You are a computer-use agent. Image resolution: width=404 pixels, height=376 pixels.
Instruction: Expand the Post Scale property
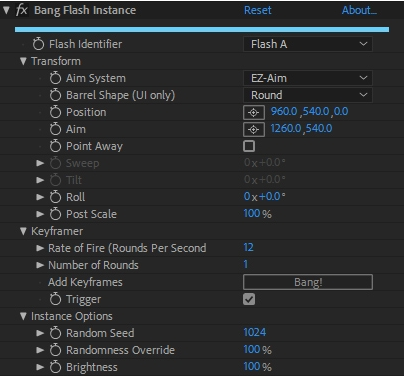40,214
